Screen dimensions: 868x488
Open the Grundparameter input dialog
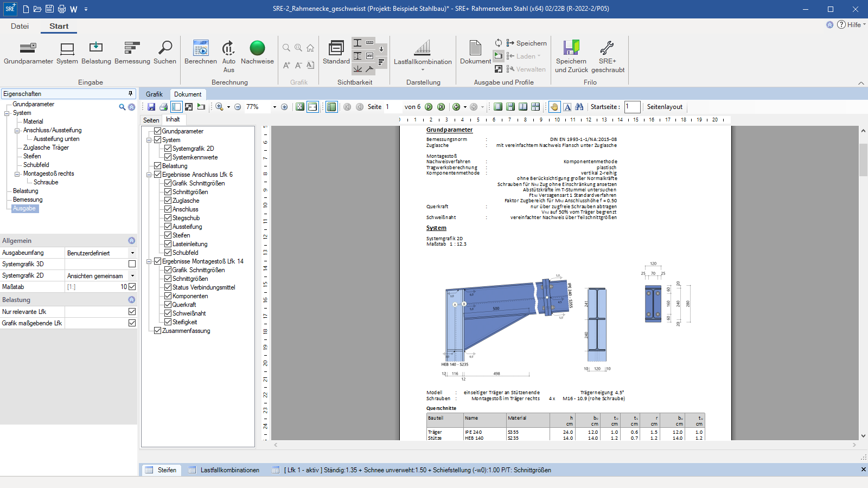[x=28, y=53]
